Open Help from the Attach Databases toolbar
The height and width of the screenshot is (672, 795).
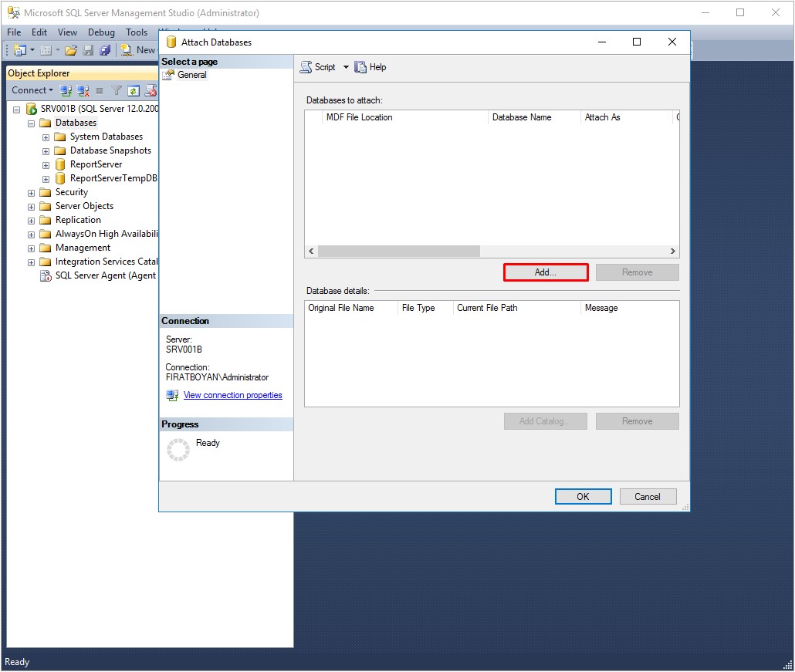pyautogui.click(x=370, y=67)
